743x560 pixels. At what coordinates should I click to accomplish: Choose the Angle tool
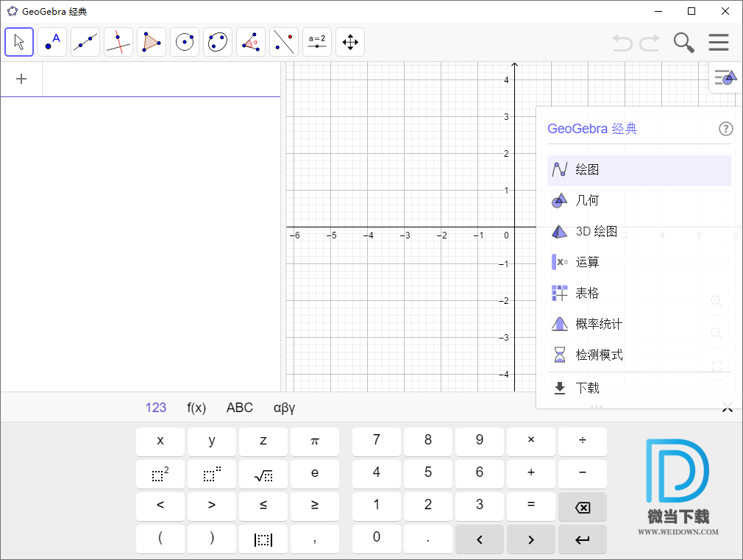[251, 42]
